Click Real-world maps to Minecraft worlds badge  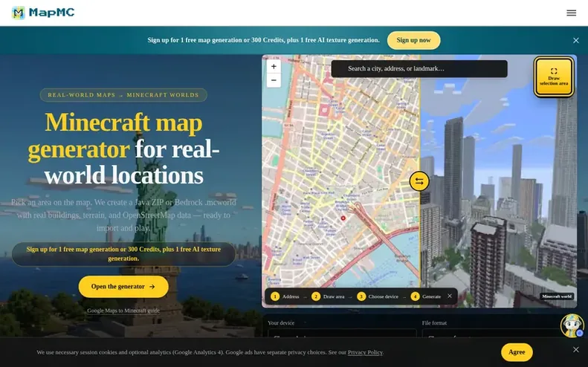[x=123, y=95]
